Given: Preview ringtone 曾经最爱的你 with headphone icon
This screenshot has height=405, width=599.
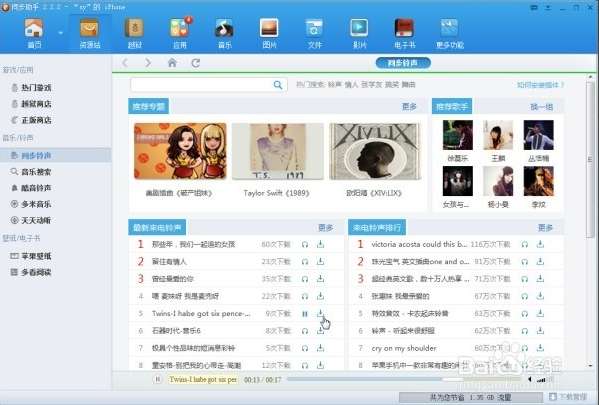Looking at the screenshot, I should point(305,279).
